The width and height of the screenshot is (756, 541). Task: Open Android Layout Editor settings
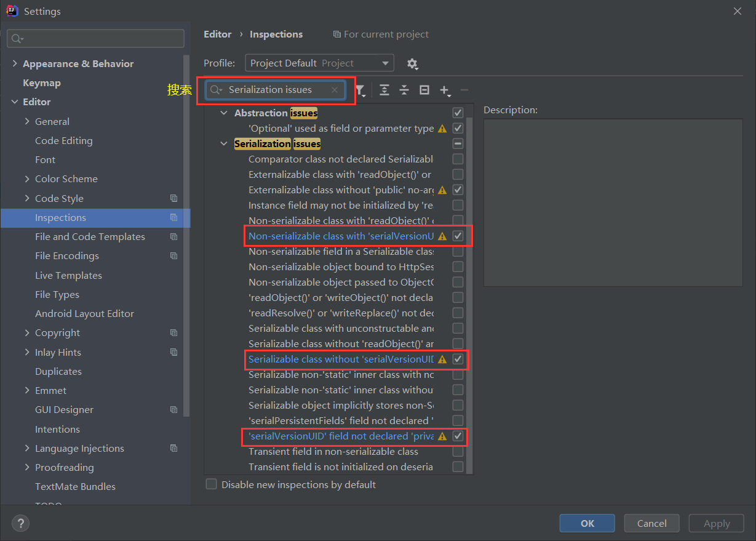click(84, 313)
